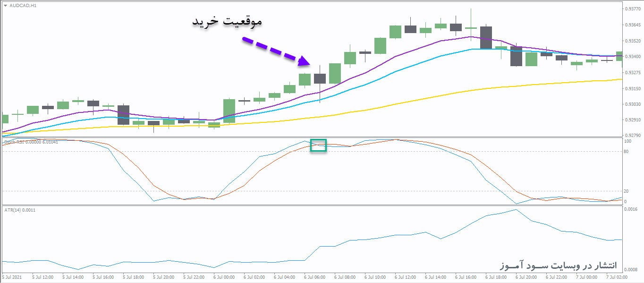
Task: Select the 5 Jul 20:00 time label
Action: (163, 277)
